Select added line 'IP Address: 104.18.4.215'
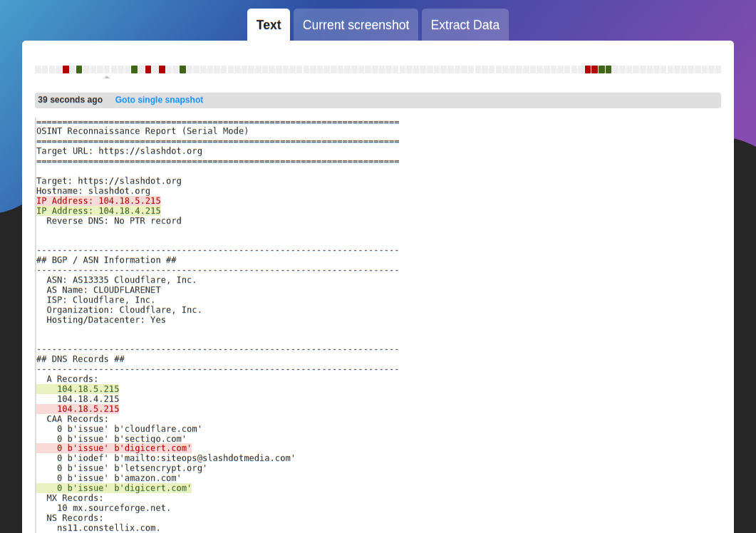The height and width of the screenshot is (533, 756). pyautogui.click(x=98, y=211)
